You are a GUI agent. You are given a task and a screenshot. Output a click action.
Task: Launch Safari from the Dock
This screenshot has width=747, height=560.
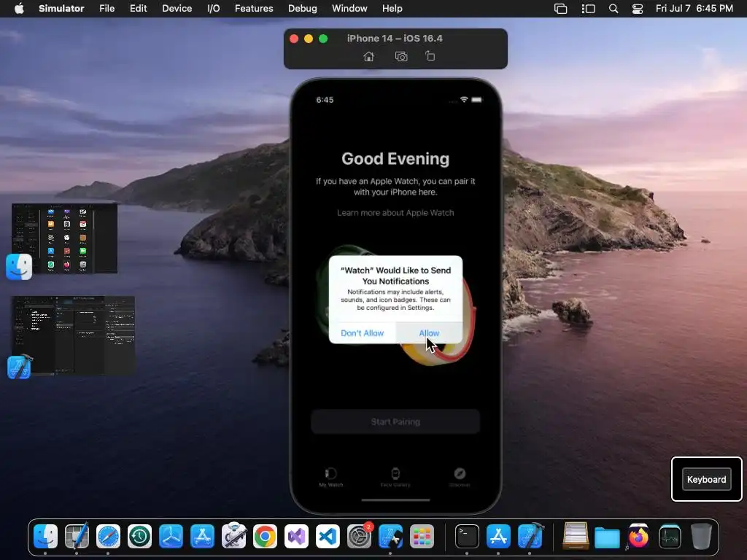[108, 537]
